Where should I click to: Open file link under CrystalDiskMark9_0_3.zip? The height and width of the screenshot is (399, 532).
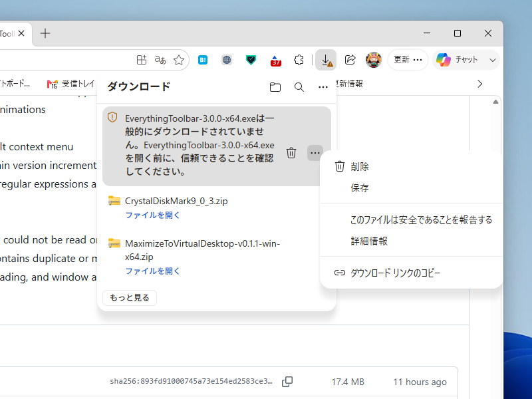coord(152,215)
